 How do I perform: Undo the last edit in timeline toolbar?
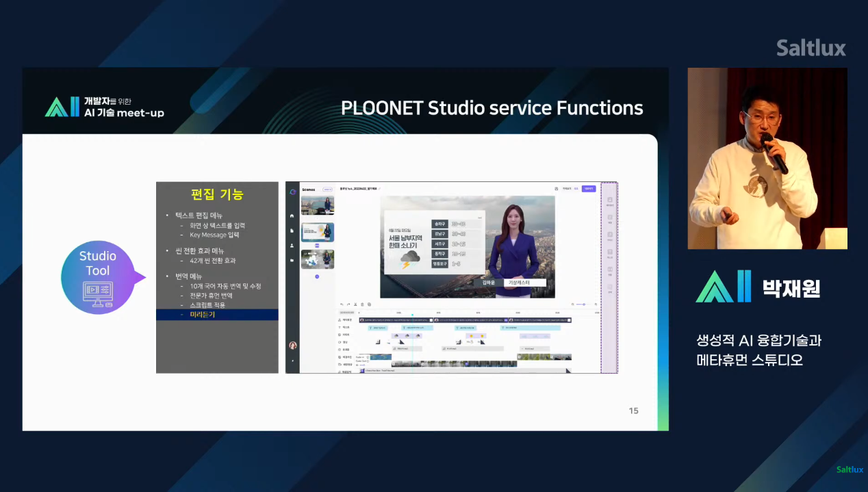click(342, 305)
